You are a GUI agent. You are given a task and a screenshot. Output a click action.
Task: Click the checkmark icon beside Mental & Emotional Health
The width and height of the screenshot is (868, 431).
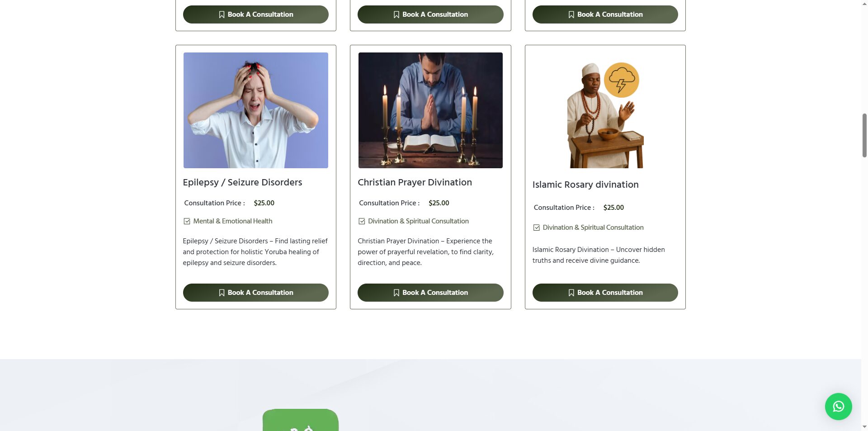187,221
